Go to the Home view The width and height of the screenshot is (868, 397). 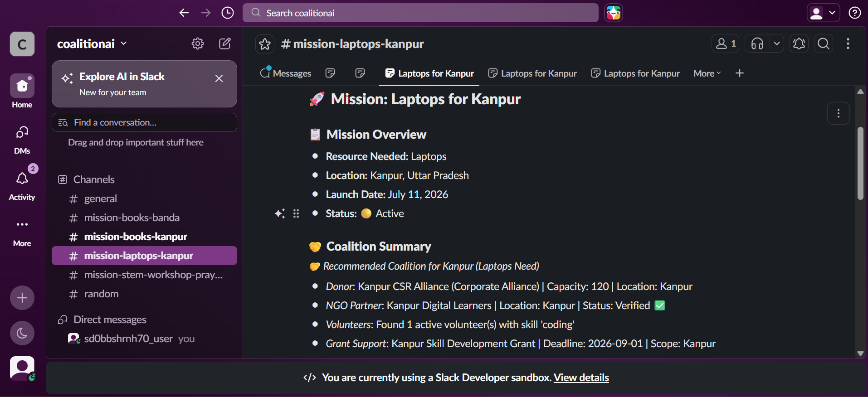point(22,91)
